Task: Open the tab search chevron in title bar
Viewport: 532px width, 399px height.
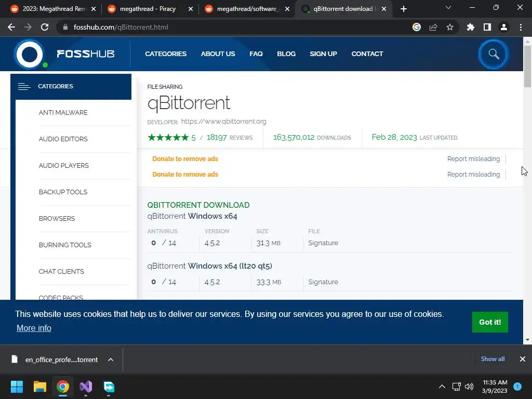Action: point(448,7)
